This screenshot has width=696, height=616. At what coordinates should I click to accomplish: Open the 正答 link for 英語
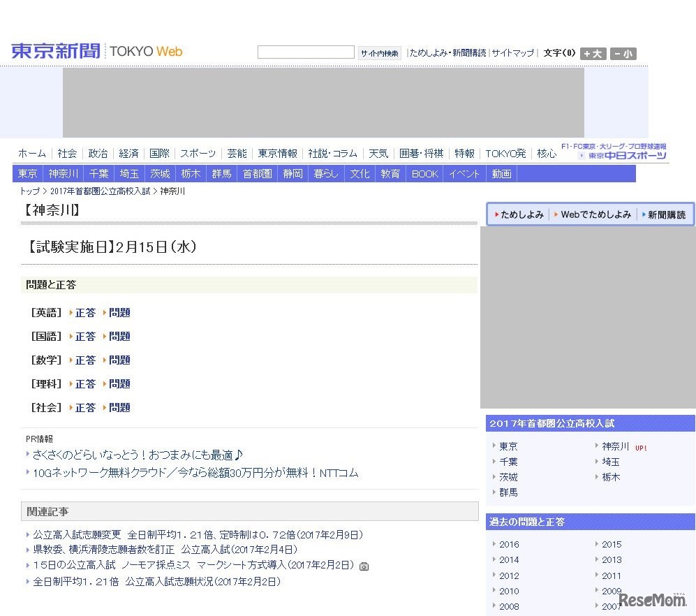pyautogui.click(x=85, y=312)
